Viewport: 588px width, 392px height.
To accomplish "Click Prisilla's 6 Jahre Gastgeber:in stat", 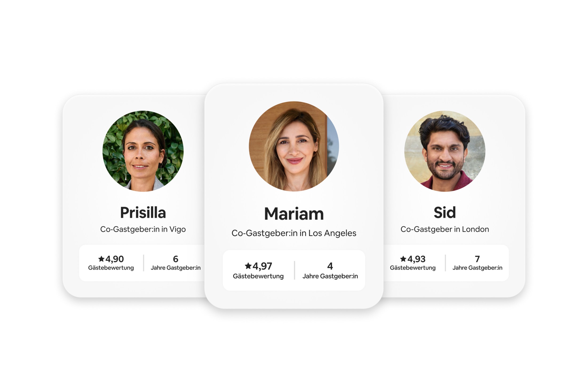I will point(175,263).
